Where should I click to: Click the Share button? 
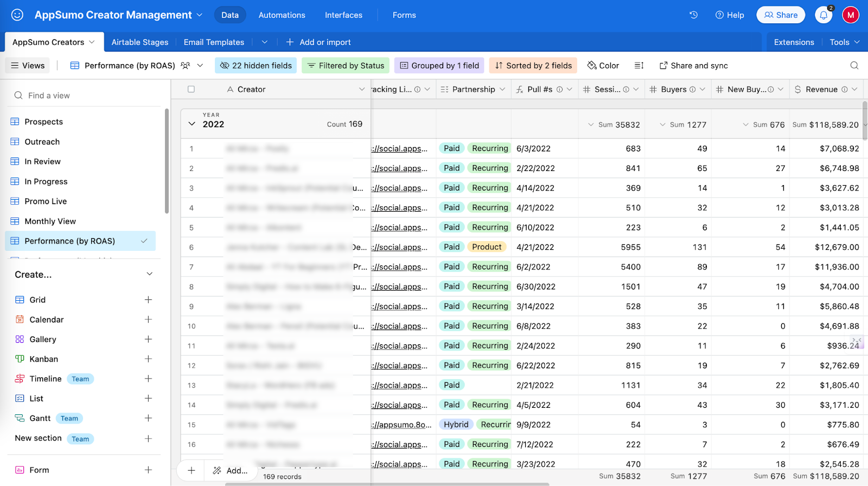click(781, 15)
